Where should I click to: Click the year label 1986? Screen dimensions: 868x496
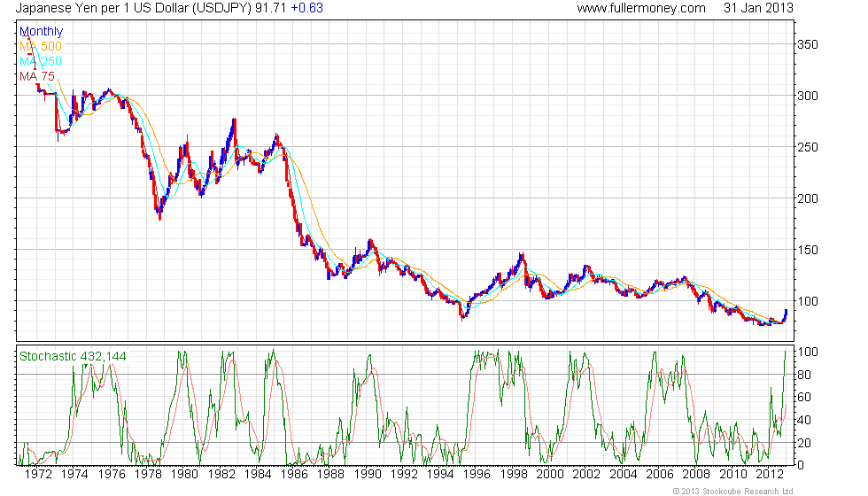click(294, 475)
